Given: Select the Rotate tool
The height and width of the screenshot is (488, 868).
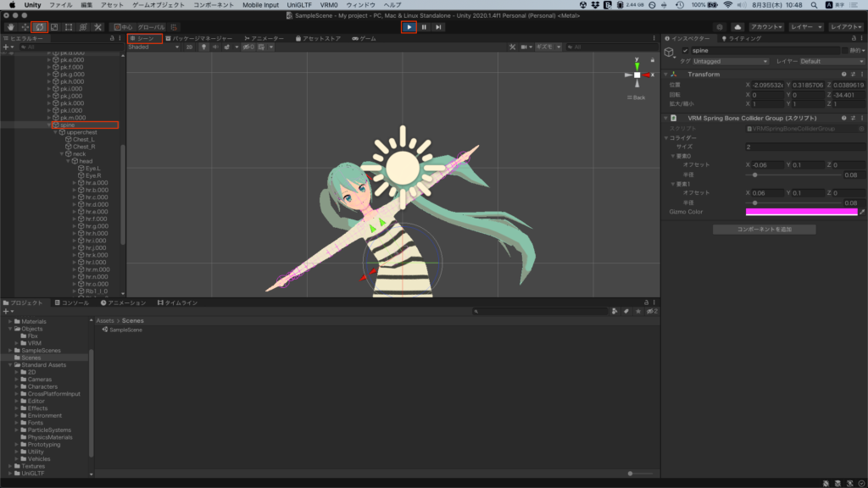Looking at the screenshot, I should tap(39, 27).
